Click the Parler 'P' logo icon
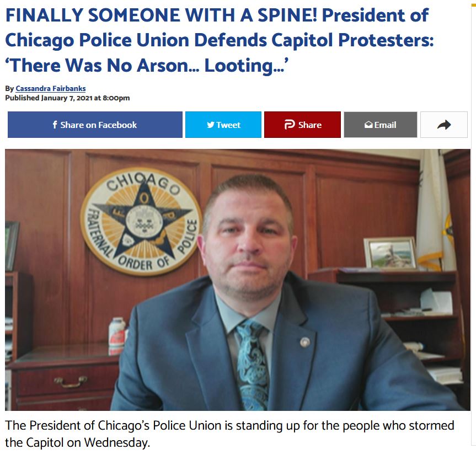The height and width of the screenshot is (460, 476). click(290, 125)
